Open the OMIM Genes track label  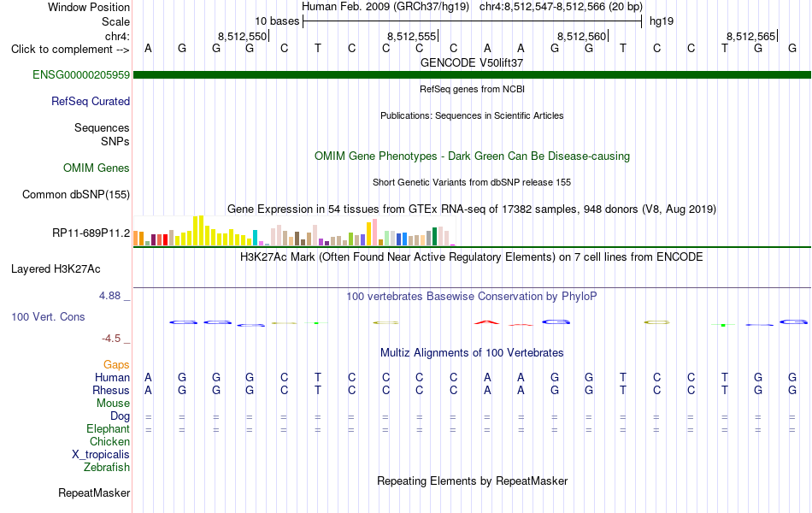[97, 168]
